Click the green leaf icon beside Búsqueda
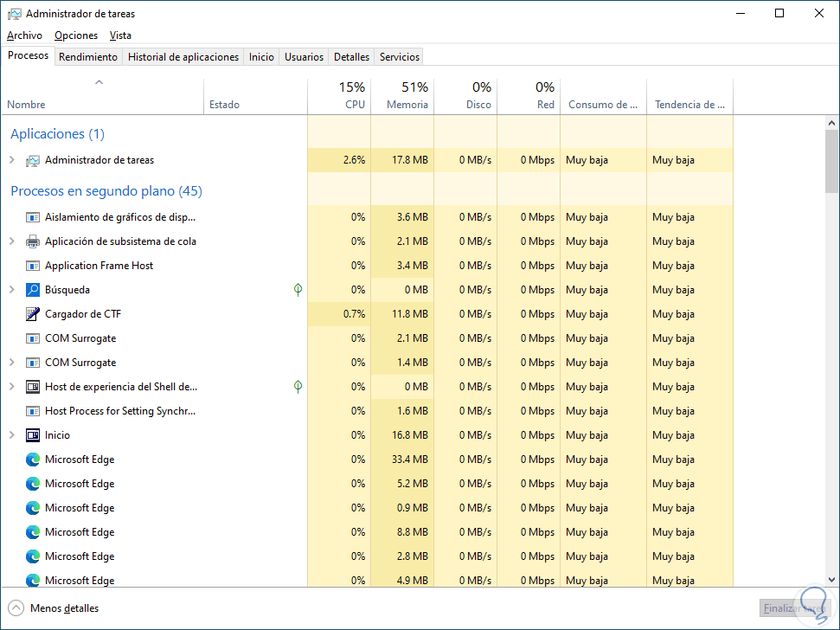 tap(298, 290)
